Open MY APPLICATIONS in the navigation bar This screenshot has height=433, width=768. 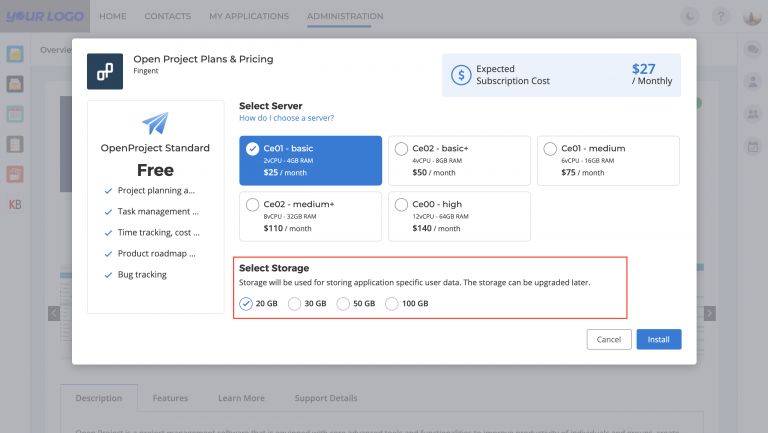click(x=249, y=16)
